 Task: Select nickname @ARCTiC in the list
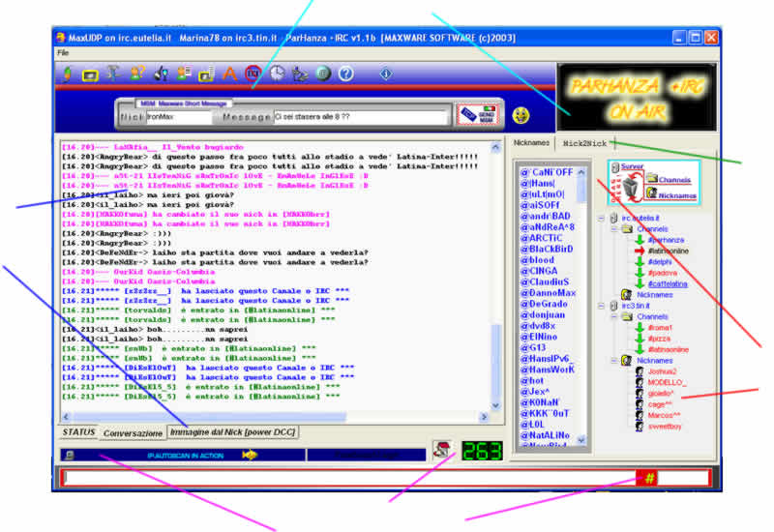coord(541,238)
